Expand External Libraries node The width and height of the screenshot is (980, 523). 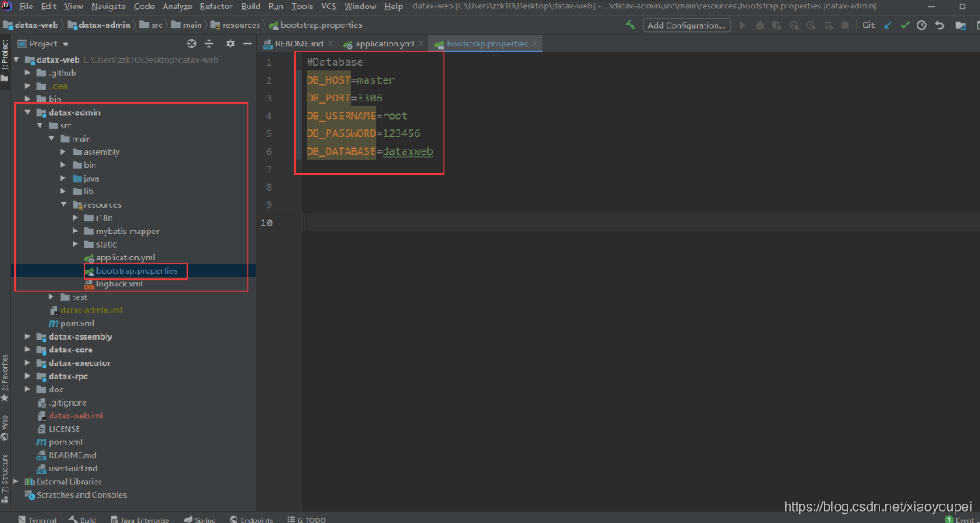[16, 482]
